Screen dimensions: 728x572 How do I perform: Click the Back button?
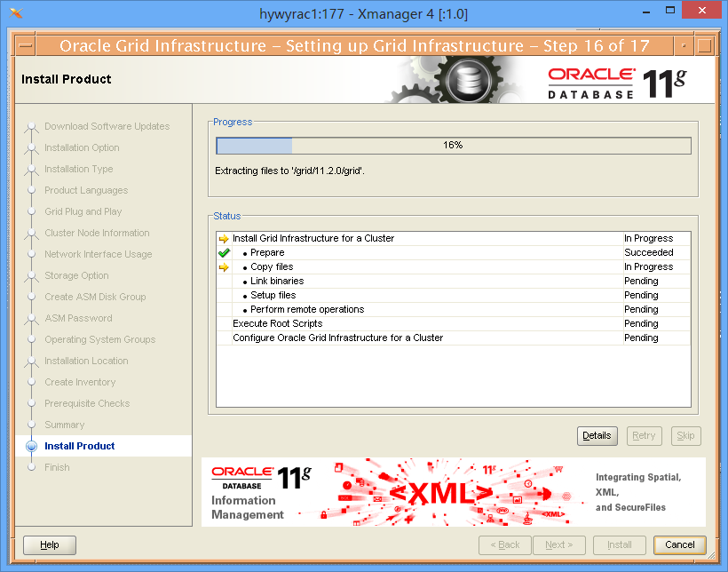[x=504, y=545]
